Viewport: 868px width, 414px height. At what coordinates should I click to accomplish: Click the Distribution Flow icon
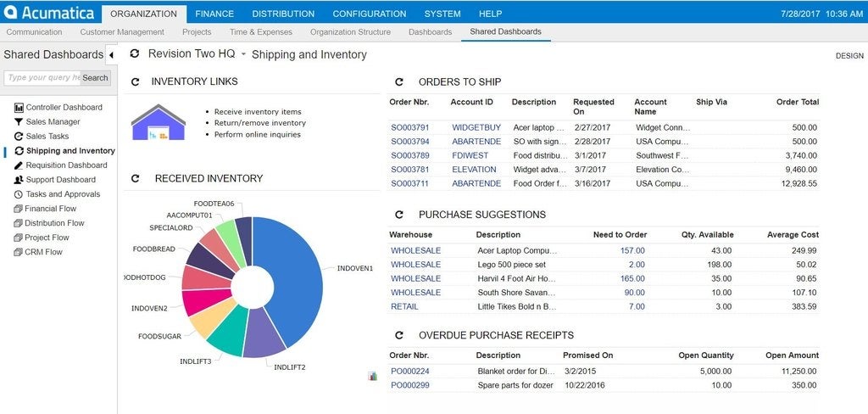19,223
